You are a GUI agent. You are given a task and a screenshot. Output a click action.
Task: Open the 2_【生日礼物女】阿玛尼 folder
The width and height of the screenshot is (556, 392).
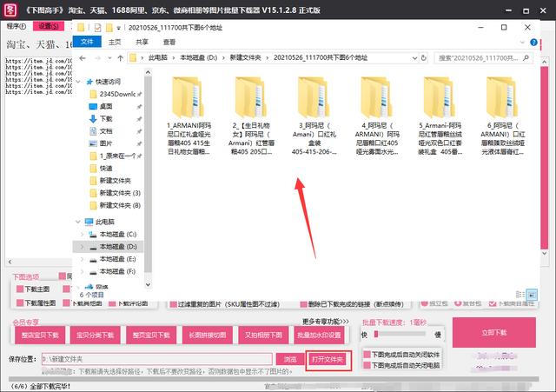tap(251, 116)
